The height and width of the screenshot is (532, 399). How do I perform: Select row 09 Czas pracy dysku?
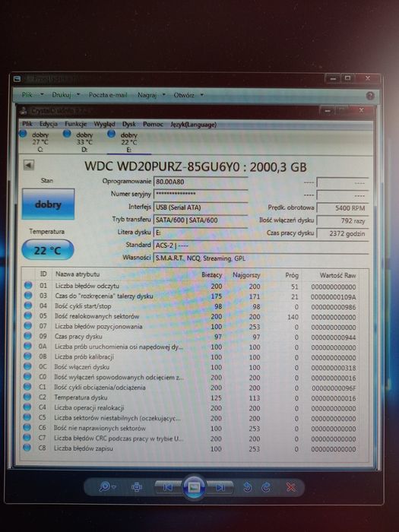pyautogui.click(x=192, y=337)
